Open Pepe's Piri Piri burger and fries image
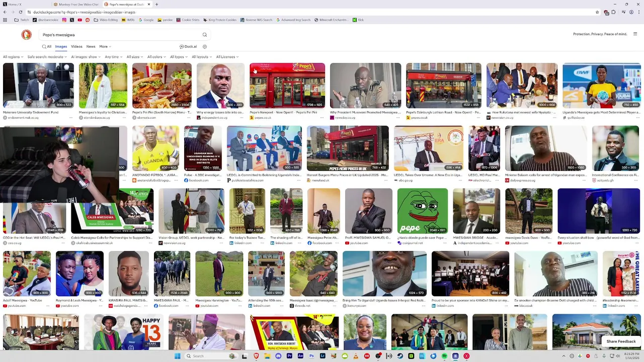 tap(162, 85)
